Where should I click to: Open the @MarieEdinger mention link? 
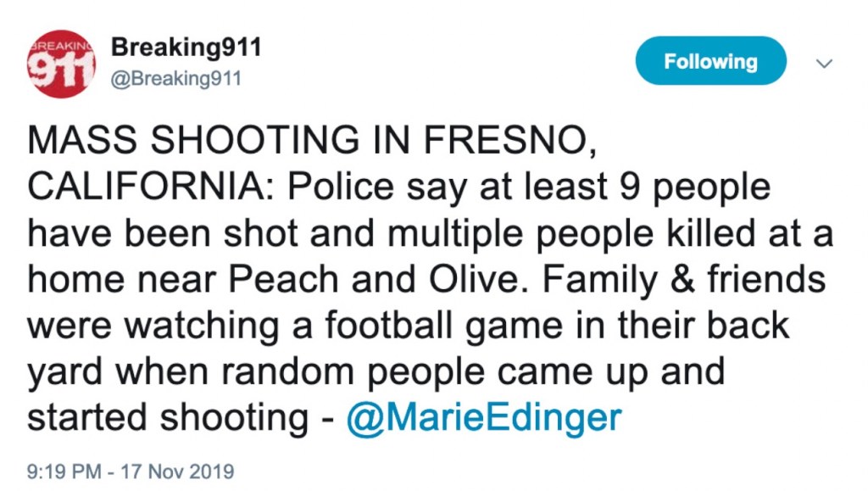coord(483,418)
